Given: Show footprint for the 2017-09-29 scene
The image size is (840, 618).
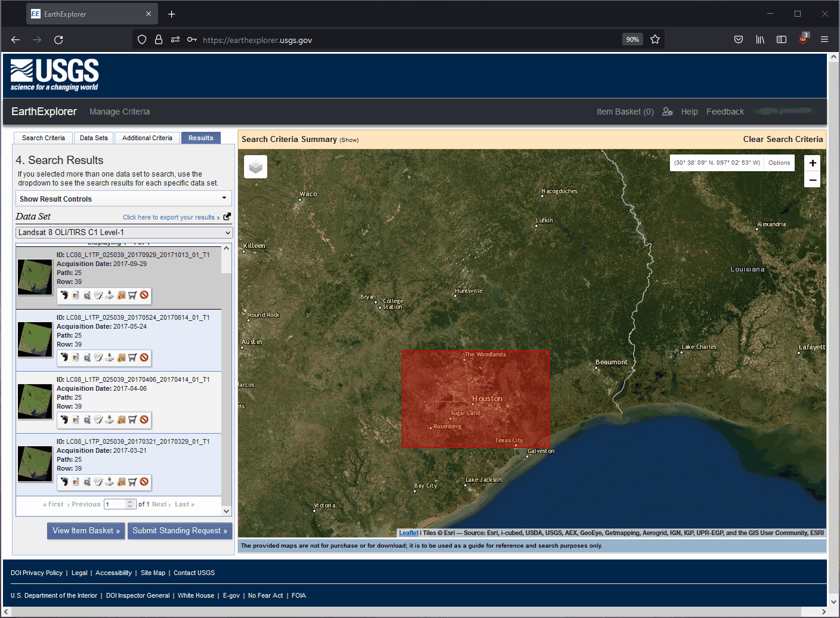Looking at the screenshot, I should pos(64,295).
